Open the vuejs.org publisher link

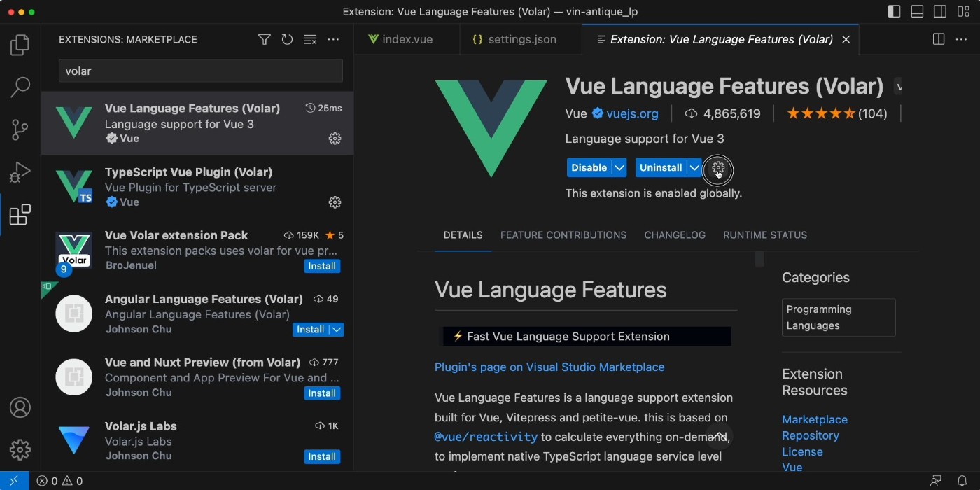(x=632, y=113)
